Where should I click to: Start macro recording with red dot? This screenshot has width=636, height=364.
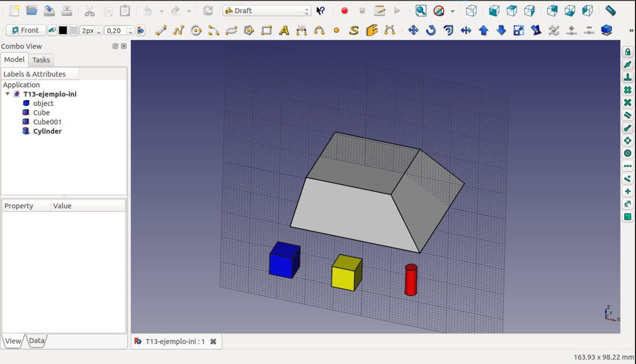[x=344, y=11]
